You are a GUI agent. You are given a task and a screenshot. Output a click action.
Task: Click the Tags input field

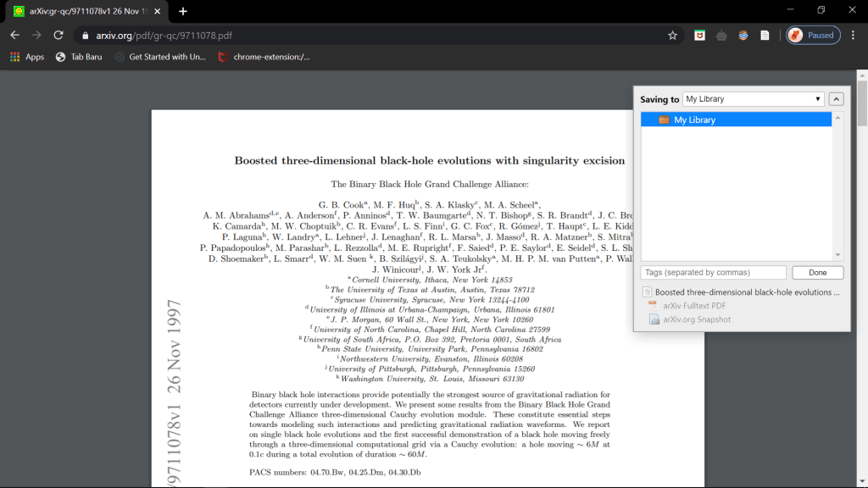pyautogui.click(x=714, y=273)
